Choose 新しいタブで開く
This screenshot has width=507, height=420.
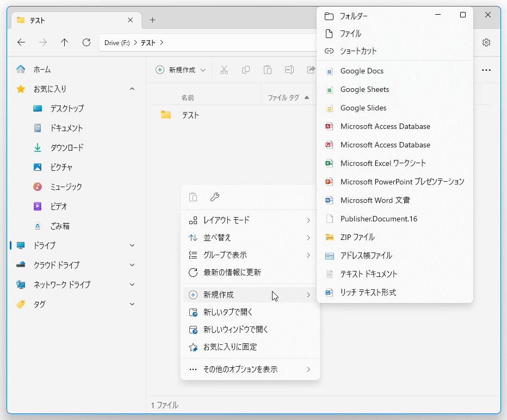coord(250,312)
